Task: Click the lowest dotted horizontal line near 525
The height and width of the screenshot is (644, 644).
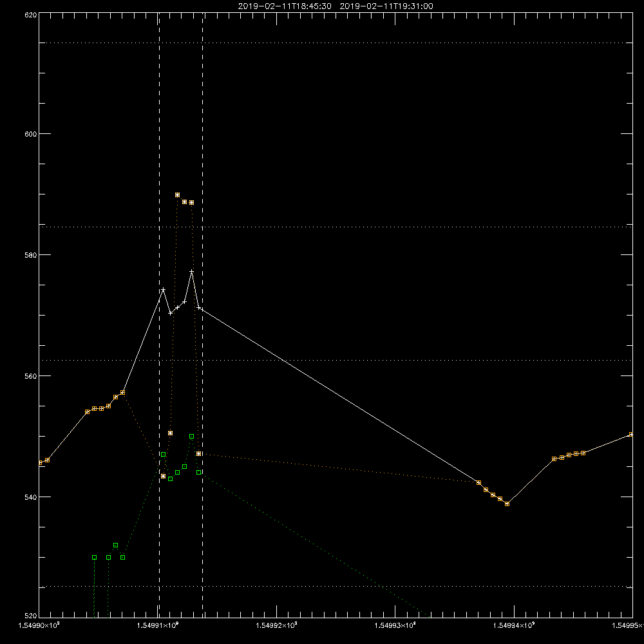Action: pyautogui.click(x=336, y=587)
